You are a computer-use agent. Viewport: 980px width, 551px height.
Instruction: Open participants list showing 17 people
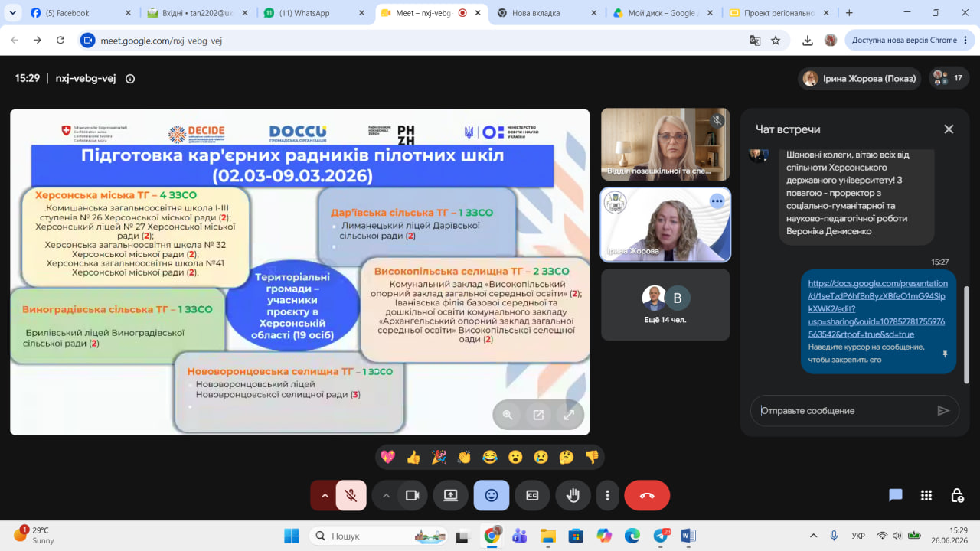point(949,78)
